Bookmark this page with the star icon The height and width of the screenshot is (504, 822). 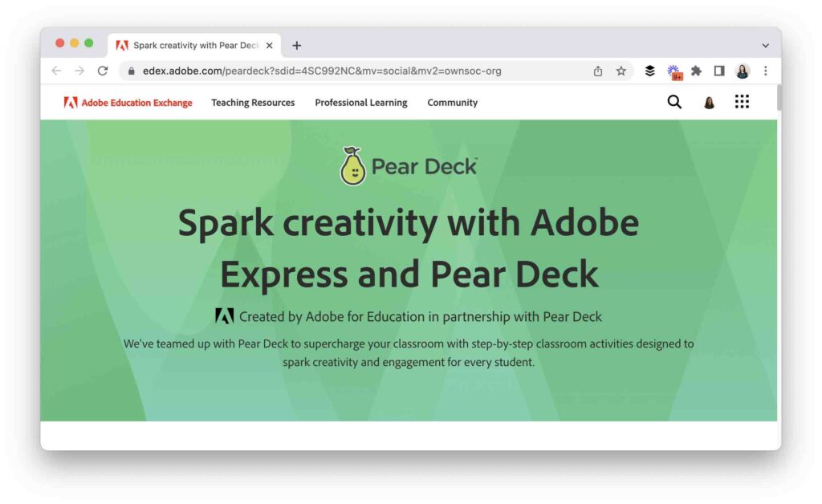click(x=621, y=71)
